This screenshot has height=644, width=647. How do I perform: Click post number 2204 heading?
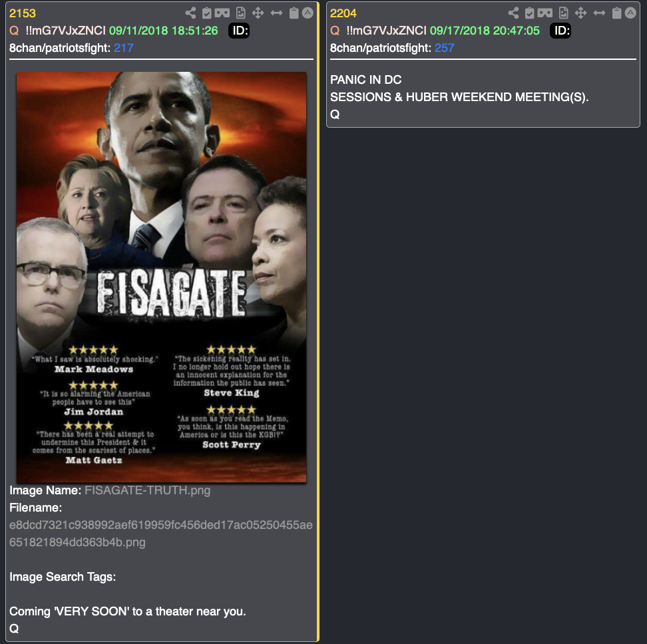(x=343, y=13)
